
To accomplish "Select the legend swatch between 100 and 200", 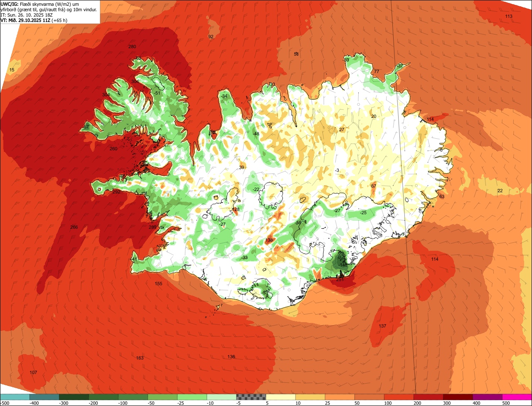I will point(399,397).
